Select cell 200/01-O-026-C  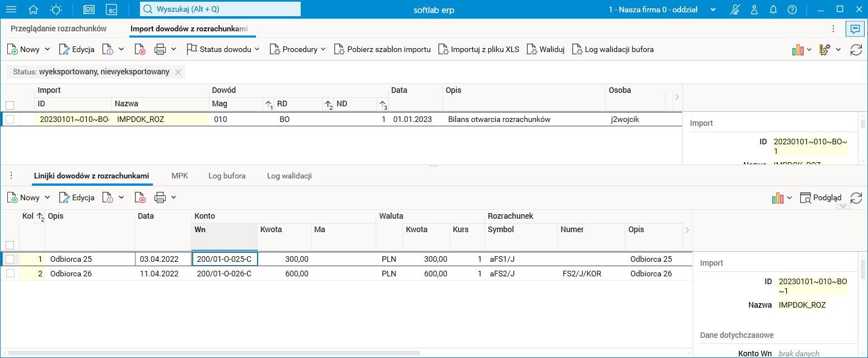[x=224, y=274]
